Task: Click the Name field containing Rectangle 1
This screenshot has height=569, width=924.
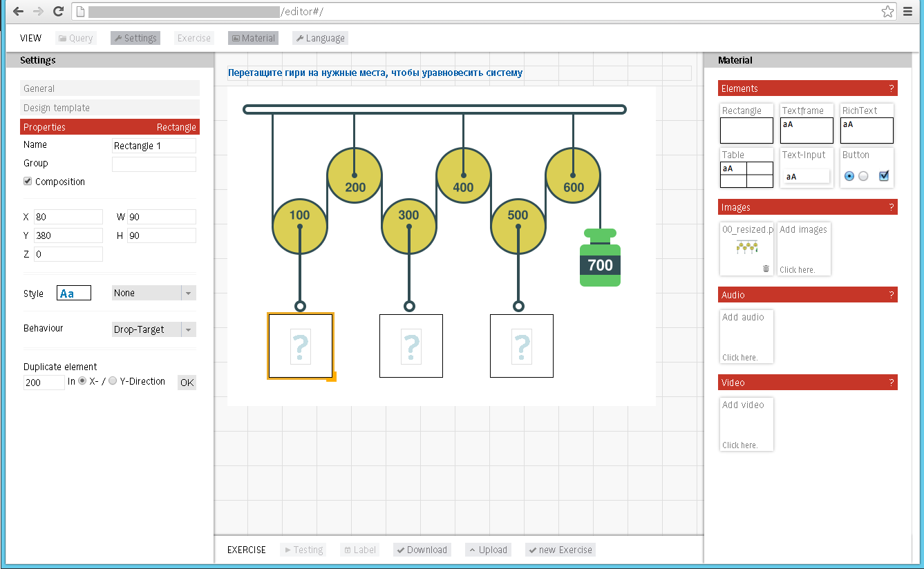Action: coord(154,146)
